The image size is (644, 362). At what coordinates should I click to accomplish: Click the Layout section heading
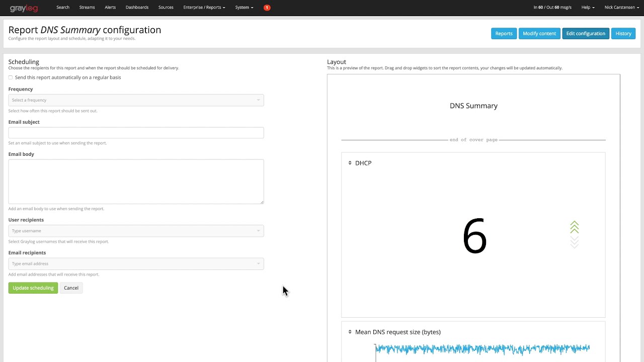pos(337,62)
